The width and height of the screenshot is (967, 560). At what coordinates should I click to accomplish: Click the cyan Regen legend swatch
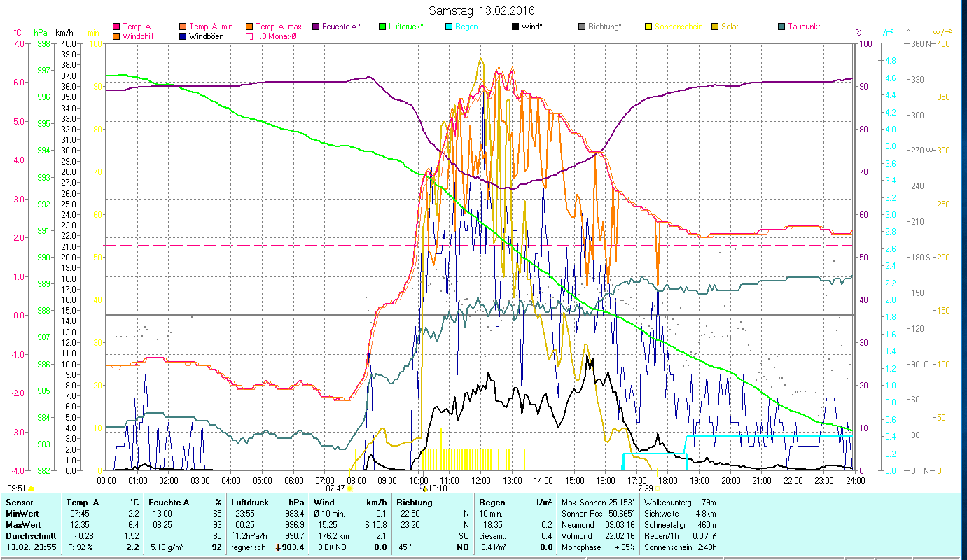(x=449, y=27)
